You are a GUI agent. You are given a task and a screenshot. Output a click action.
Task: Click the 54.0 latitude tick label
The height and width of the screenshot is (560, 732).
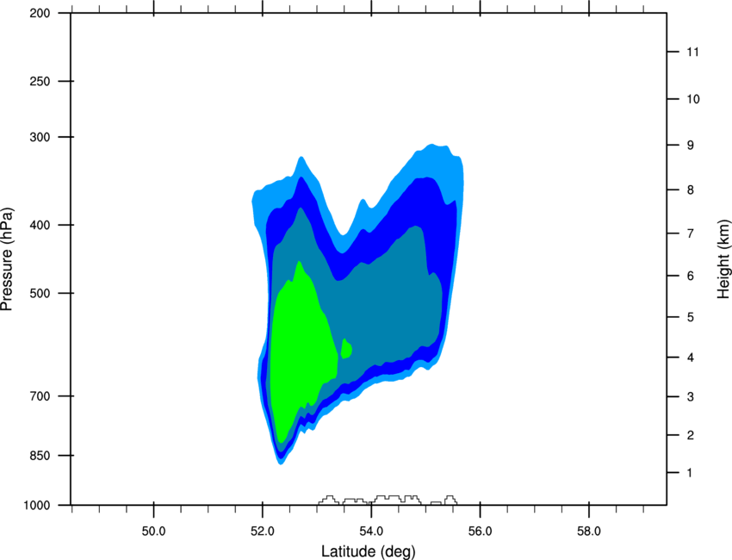tap(371, 532)
